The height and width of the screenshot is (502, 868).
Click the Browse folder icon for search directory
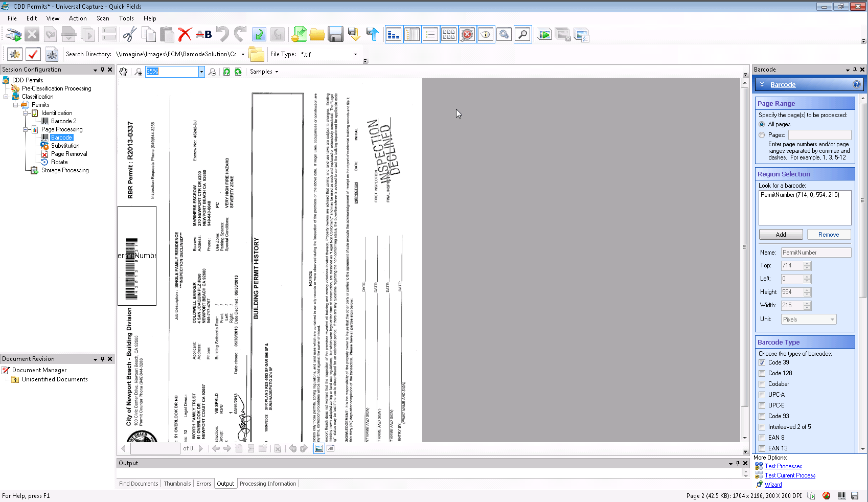[256, 54]
